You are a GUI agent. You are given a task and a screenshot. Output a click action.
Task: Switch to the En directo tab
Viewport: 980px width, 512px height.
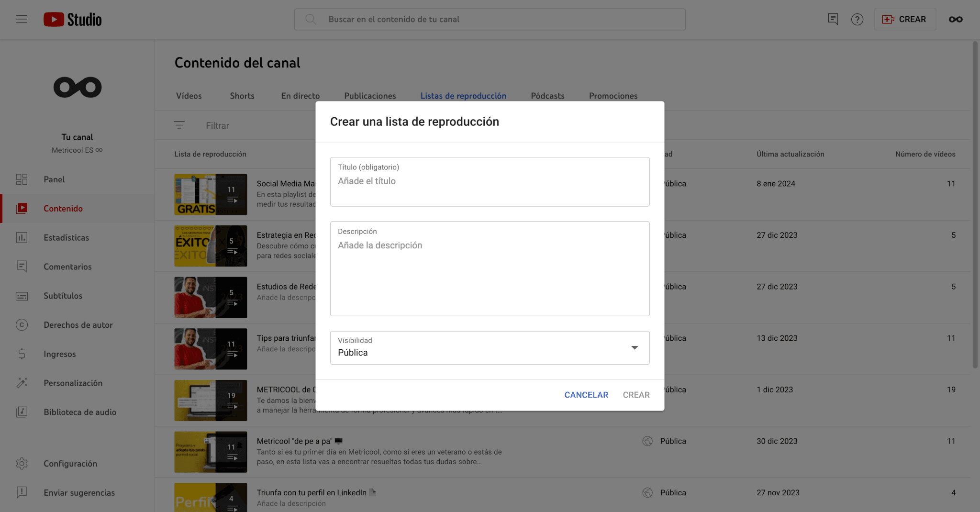tap(301, 96)
